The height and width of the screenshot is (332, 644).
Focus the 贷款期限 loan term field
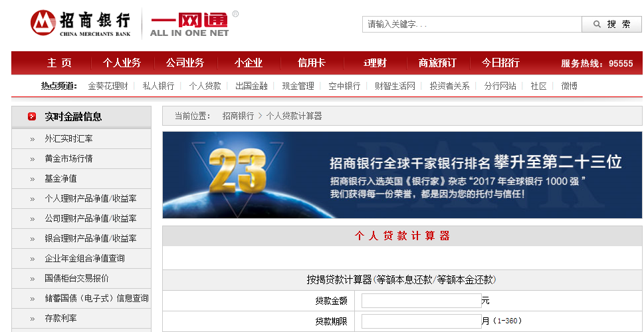[x=421, y=321]
